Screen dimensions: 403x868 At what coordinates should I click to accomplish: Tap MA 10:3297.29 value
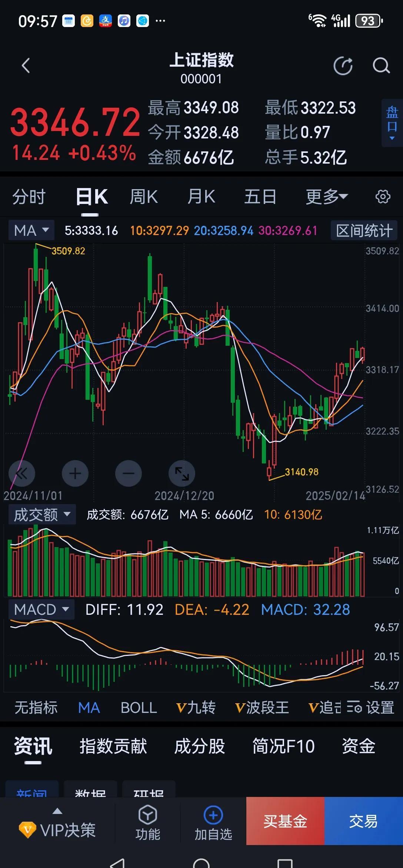[159, 231]
